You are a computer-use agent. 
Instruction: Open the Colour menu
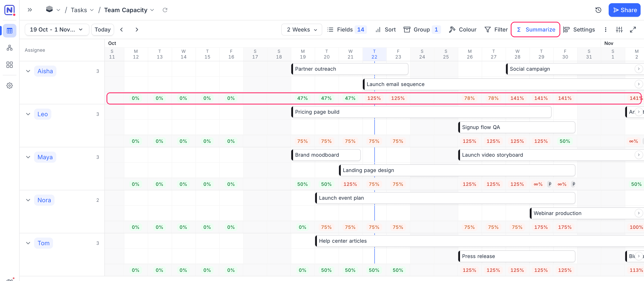[x=463, y=30]
